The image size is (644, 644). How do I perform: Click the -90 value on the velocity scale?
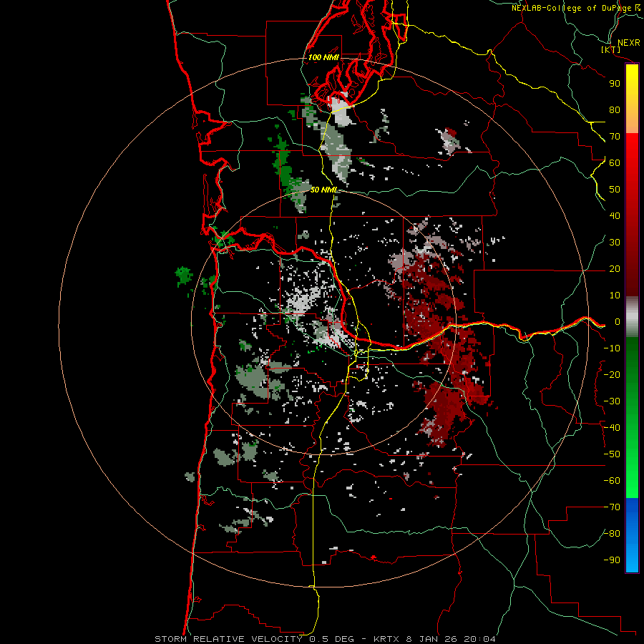(x=612, y=560)
